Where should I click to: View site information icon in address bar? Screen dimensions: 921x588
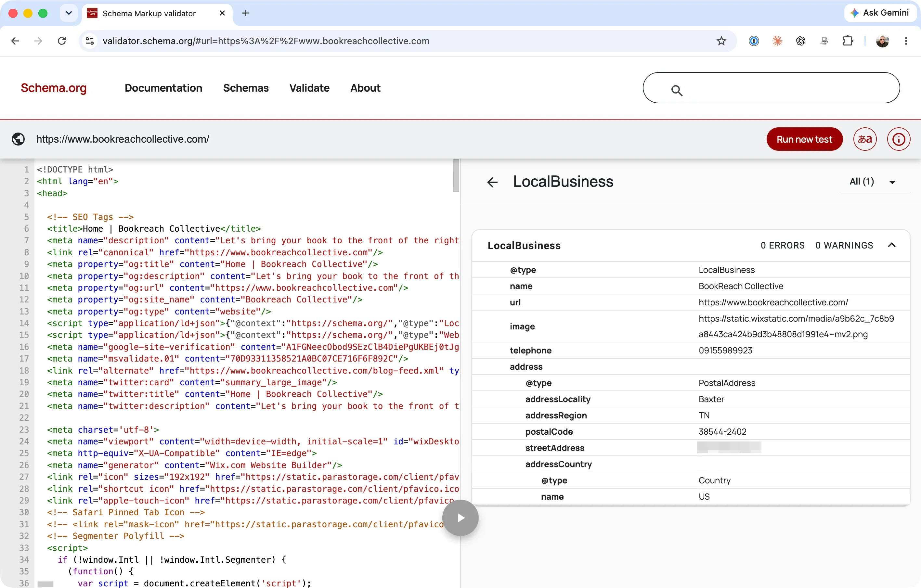[x=90, y=41]
